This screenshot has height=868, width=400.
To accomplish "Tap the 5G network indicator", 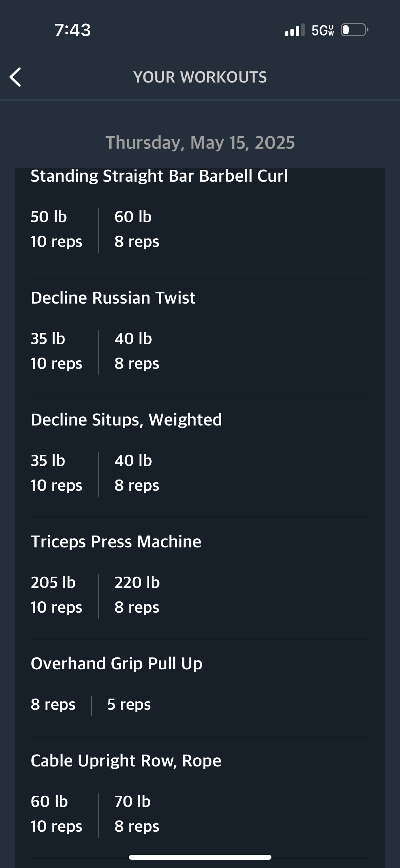I will pos(323,30).
